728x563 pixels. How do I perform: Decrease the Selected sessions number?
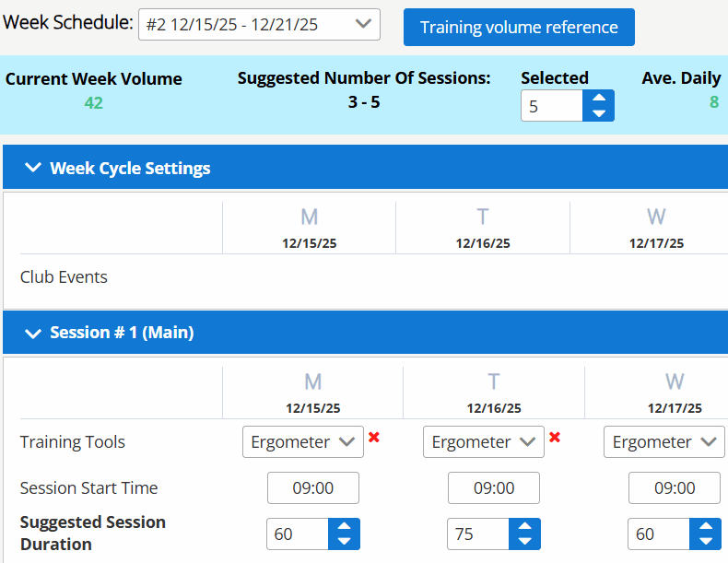[x=599, y=113]
